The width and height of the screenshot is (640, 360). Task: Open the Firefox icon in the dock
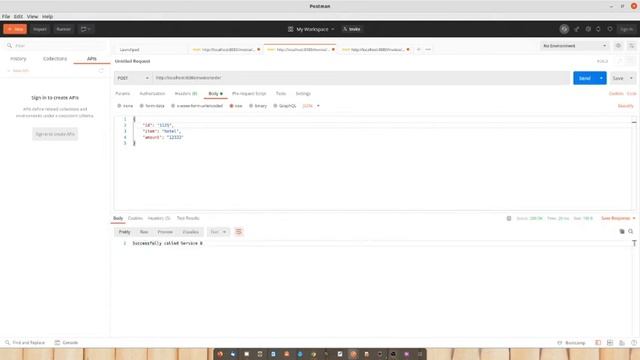[x=220, y=354]
